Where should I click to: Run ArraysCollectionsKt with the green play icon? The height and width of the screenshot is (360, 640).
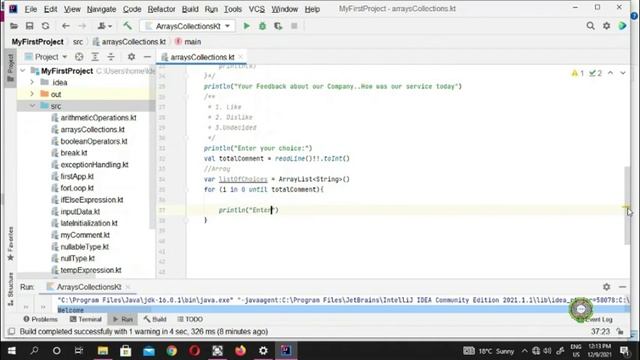(x=246, y=26)
